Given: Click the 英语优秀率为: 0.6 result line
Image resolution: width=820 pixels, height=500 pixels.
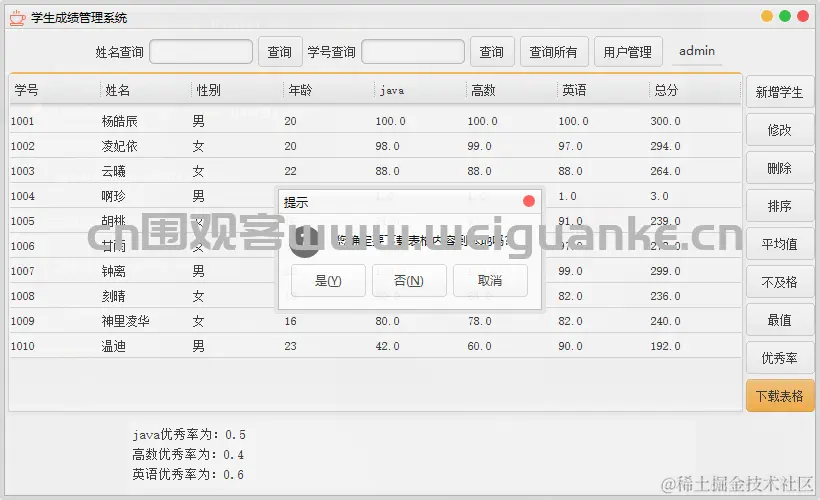Looking at the screenshot, I should (188, 474).
